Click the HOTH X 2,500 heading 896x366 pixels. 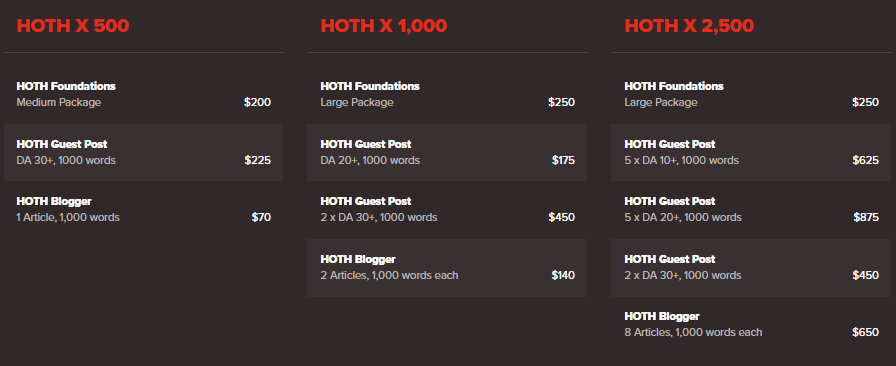pos(689,26)
